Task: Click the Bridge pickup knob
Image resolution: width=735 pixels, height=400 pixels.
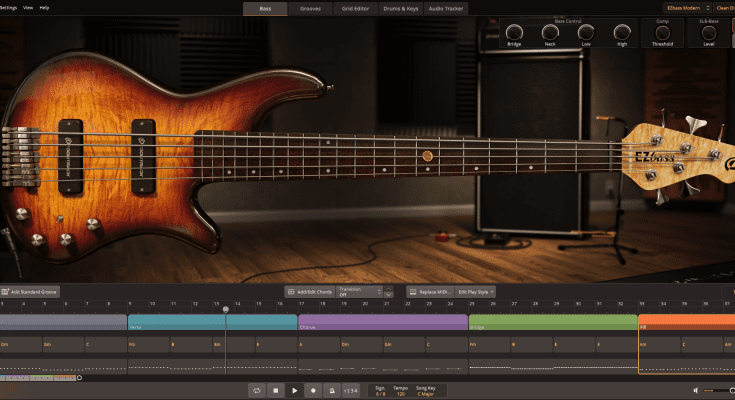Action: 514,32
